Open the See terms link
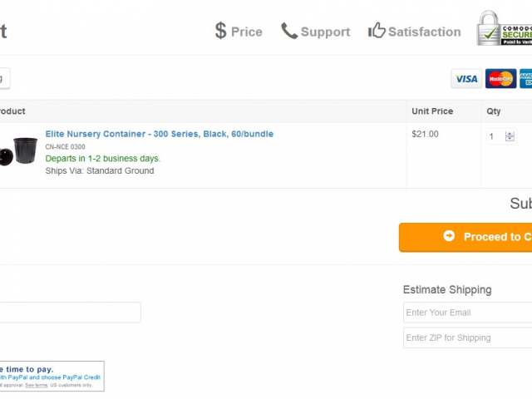Screen dimensions: 532x399 click(37, 385)
